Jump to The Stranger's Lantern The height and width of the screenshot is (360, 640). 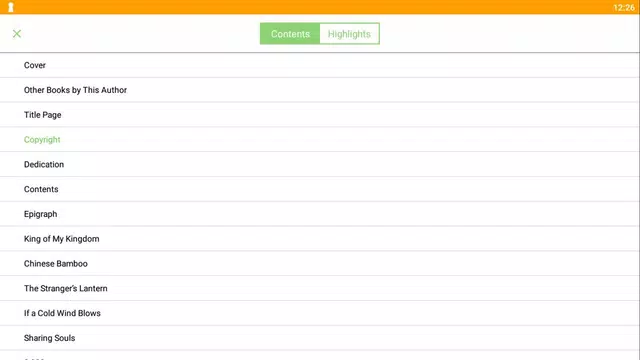[x=320, y=289]
